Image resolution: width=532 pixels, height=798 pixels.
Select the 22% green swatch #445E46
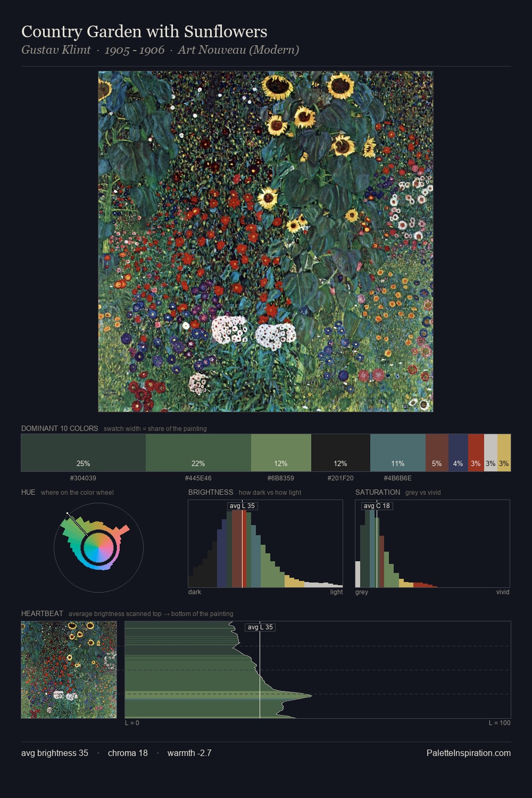(198, 453)
